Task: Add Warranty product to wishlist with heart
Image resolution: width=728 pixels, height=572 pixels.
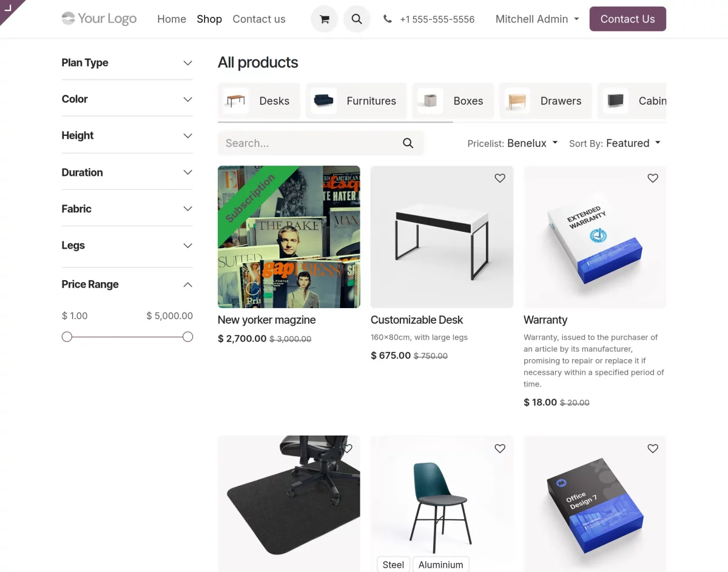Action: tap(653, 178)
